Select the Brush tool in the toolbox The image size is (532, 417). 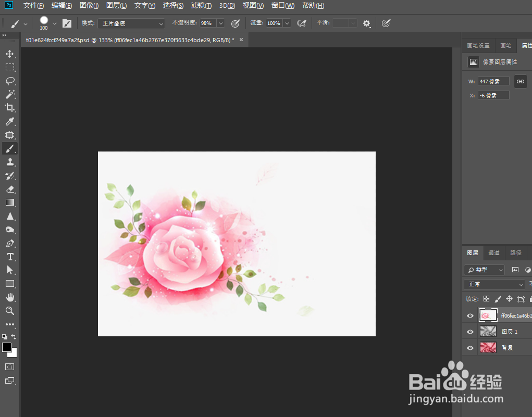pos(10,148)
